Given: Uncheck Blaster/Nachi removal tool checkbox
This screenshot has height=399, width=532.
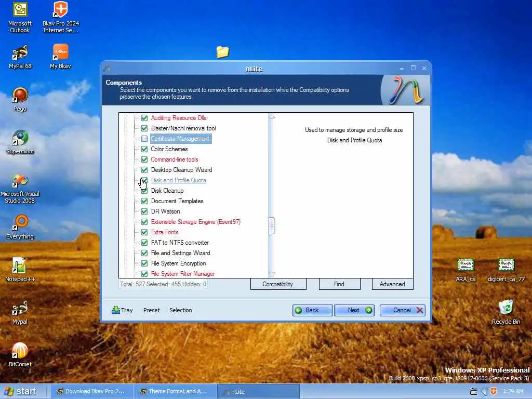Looking at the screenshot, I should (144, 128).
